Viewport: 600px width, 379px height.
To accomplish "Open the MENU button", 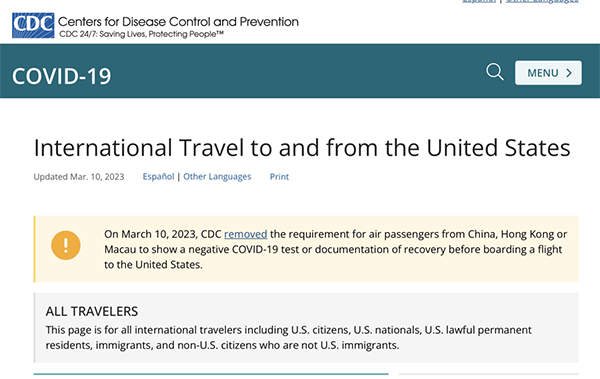I will 548,73.
